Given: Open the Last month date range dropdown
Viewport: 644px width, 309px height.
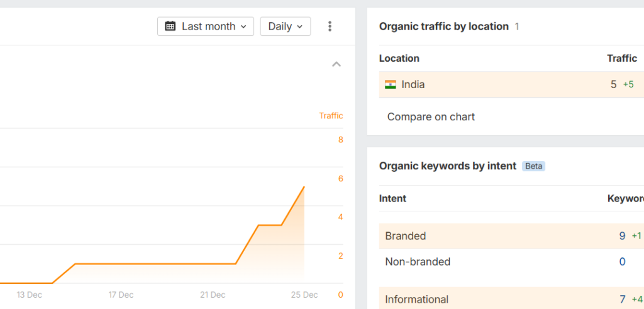Looking at the screenshot, I should click(206, 26).
